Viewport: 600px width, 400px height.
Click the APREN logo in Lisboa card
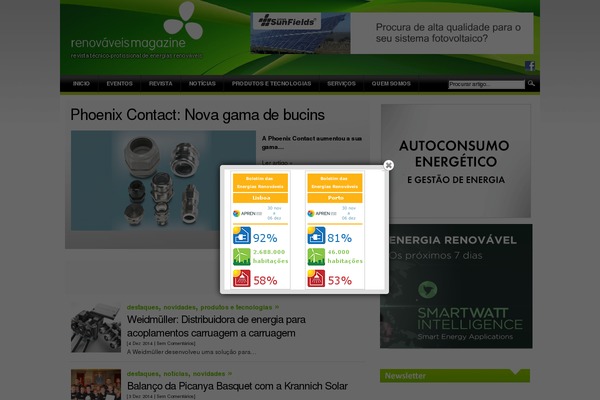tap(247, 213)
